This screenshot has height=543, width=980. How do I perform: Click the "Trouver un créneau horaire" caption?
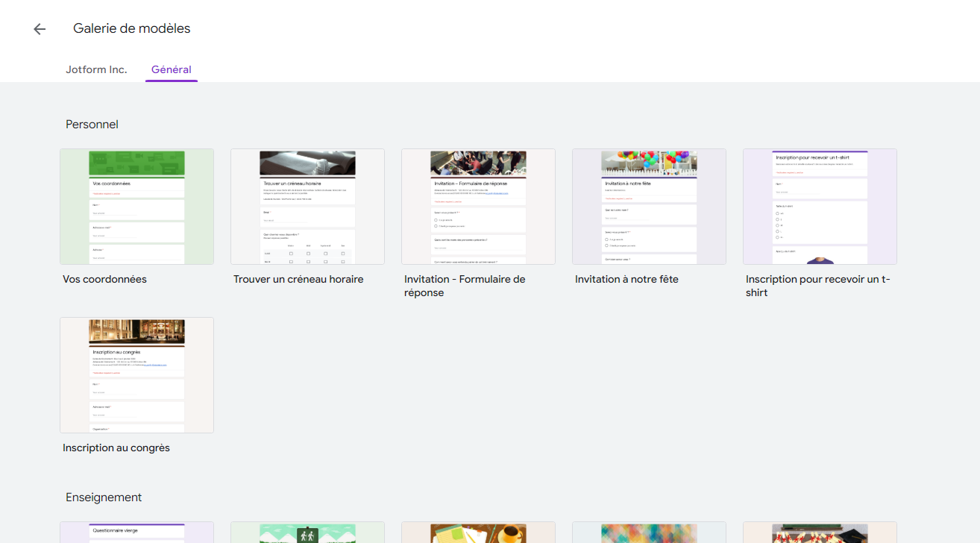(x=298, y=280)
